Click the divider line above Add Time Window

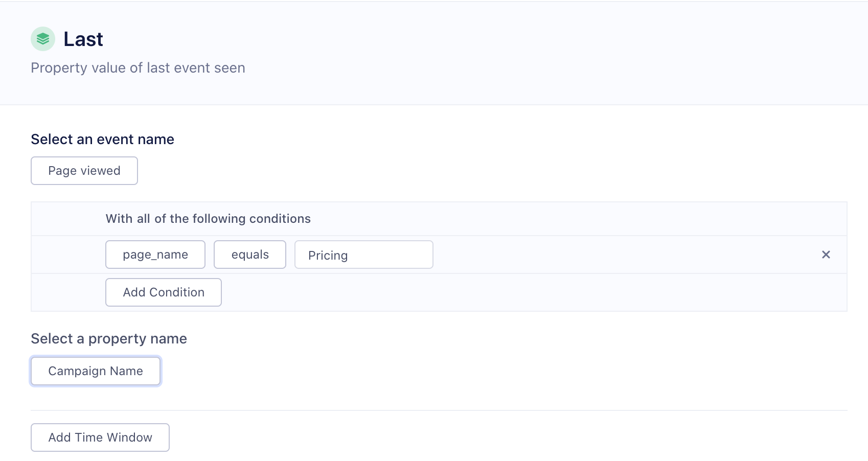pos(439,410)
